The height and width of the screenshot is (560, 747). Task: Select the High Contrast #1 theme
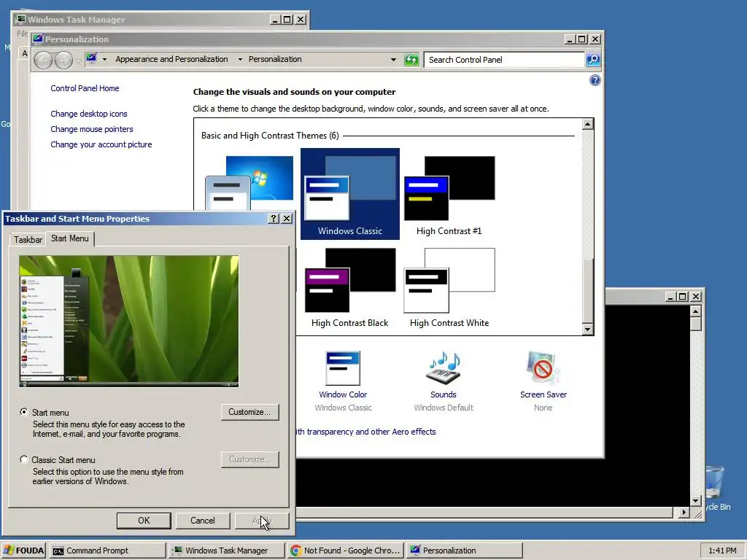[449, 195]
